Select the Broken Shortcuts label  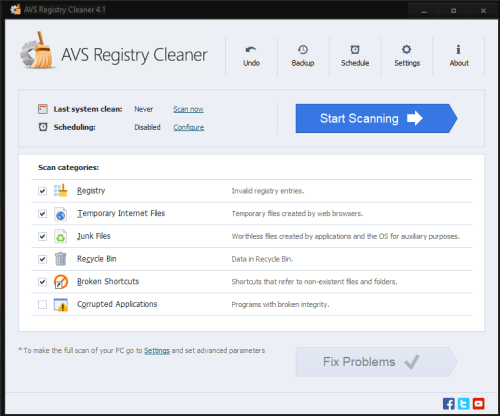[108, 281]
